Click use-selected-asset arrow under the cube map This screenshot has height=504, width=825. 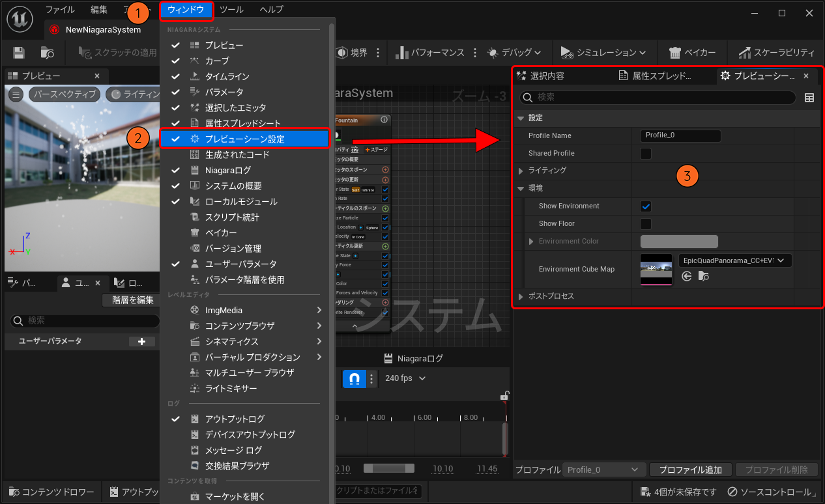(686, 276)
